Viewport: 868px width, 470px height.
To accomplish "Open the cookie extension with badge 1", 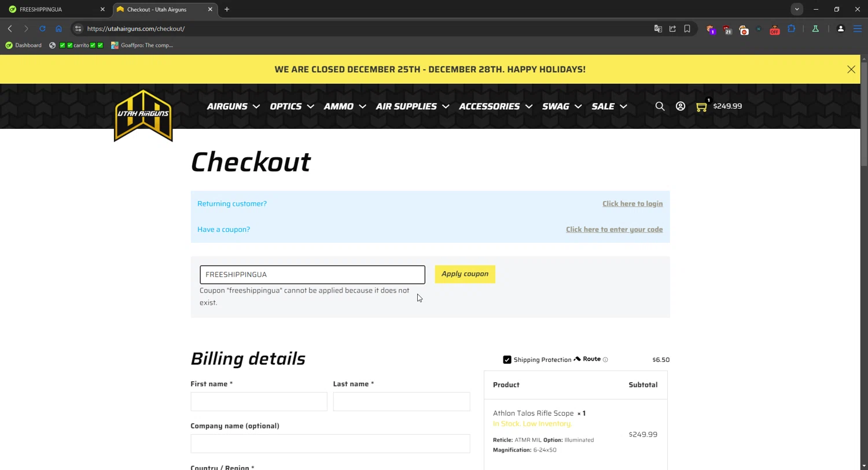I will tap(711, 29).
